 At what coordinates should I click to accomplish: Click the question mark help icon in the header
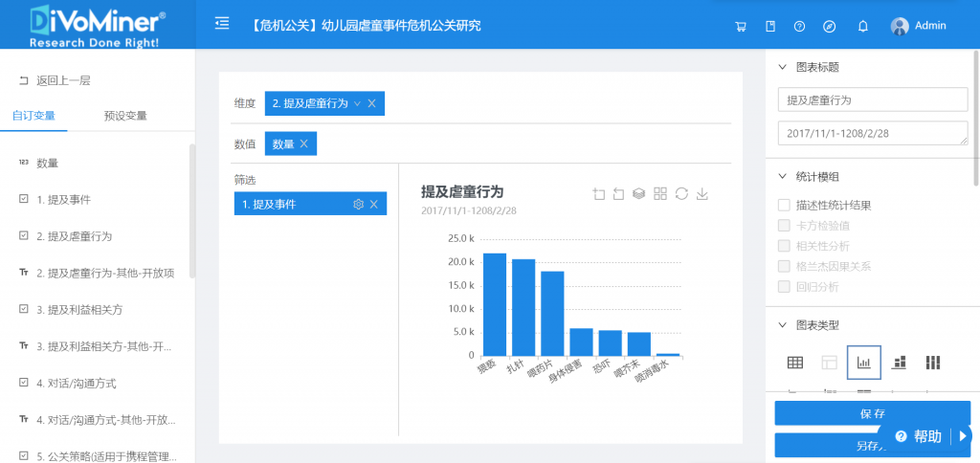pyautogui.click(x=799, y=26)
